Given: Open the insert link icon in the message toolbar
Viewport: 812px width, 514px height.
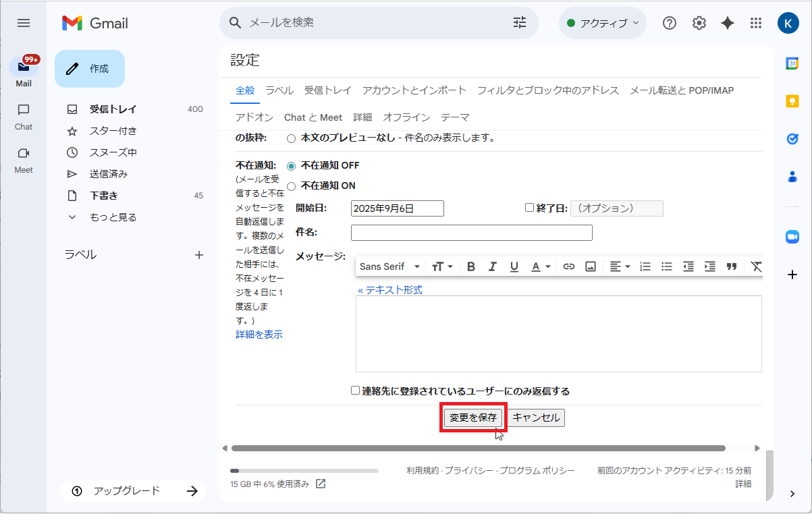Looking at the screenshot, I should (x=568, y=266).
